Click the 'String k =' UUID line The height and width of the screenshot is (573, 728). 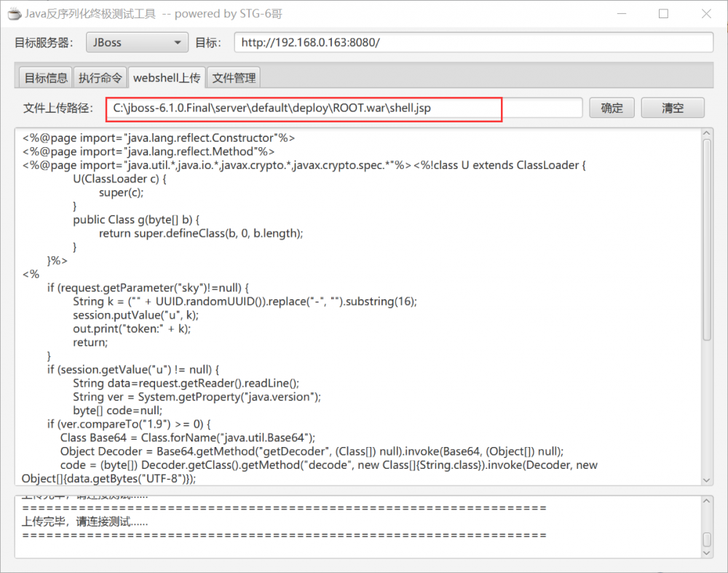pos(245,301)
